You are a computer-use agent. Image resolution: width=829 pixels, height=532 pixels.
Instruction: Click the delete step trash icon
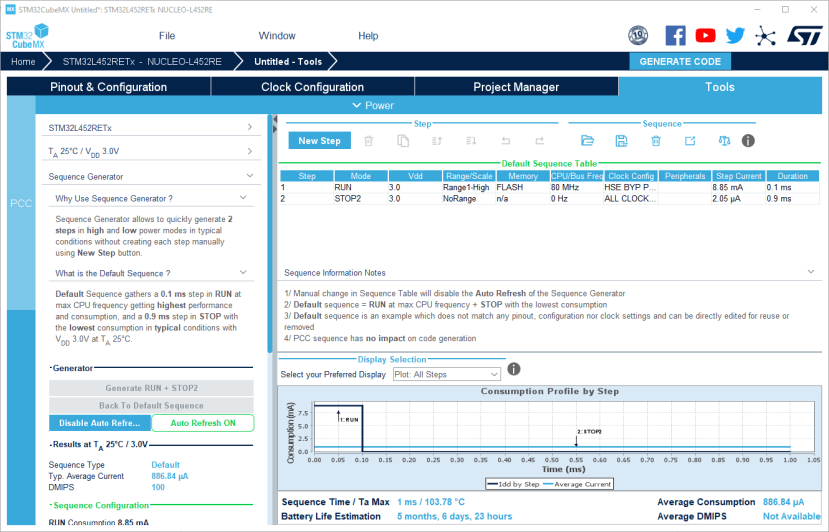point(369,141)
